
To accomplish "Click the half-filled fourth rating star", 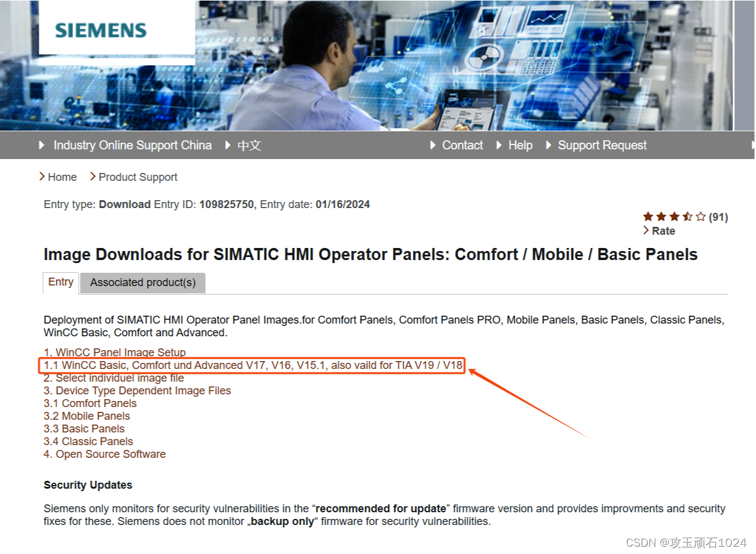I will tap(688, 217).
